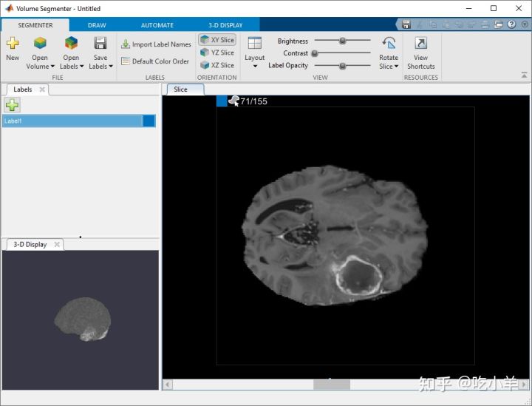Expand the Layout dropdown
The height and width of the screenshot is (406, 532).
tap(254, 65)
